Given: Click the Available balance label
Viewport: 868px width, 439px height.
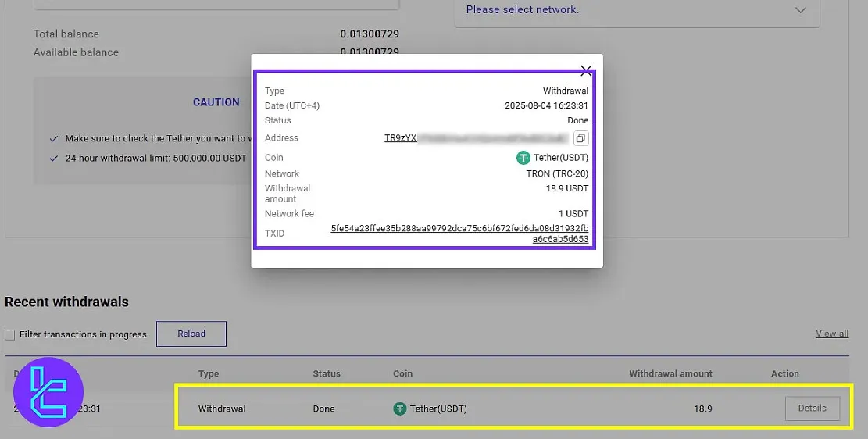Looking at the screenshot, I should 76,52.
